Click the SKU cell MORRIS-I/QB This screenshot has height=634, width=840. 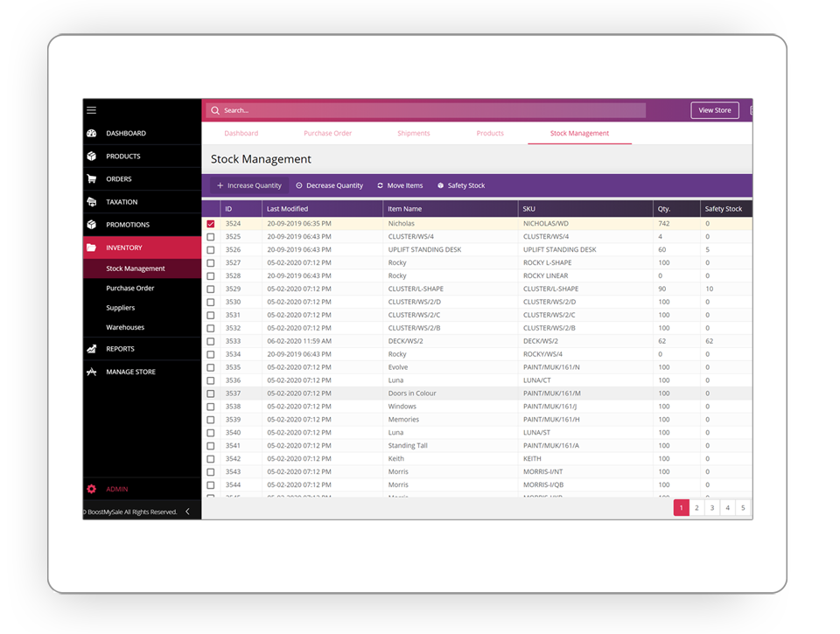pyautogui.click(x=543, y=484)
